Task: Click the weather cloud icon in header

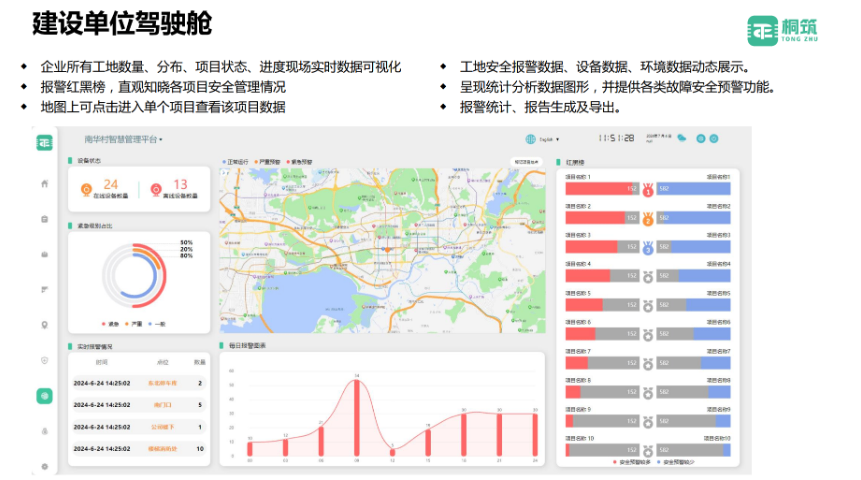Action: (x=681, y=138)
